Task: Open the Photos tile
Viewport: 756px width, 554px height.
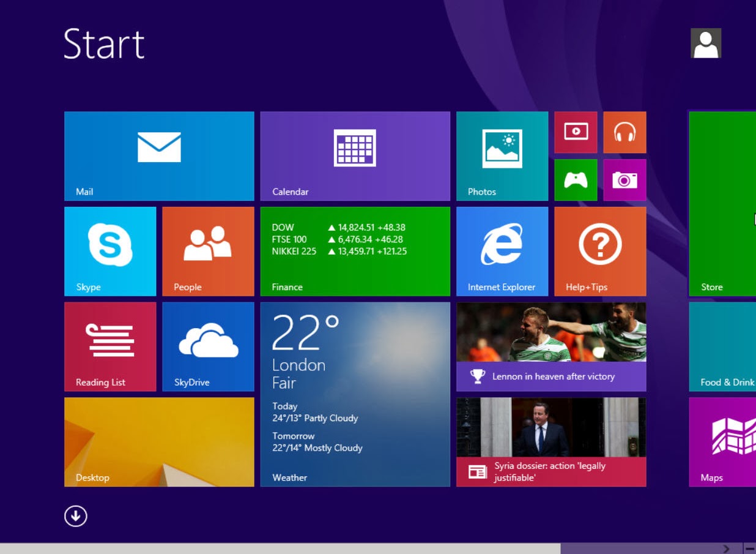Action: (x=502, y=156)
